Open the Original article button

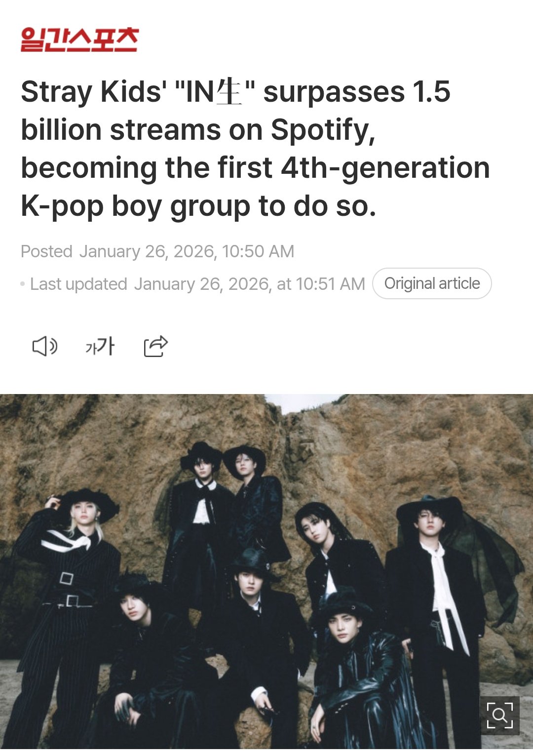coord(432,283)
